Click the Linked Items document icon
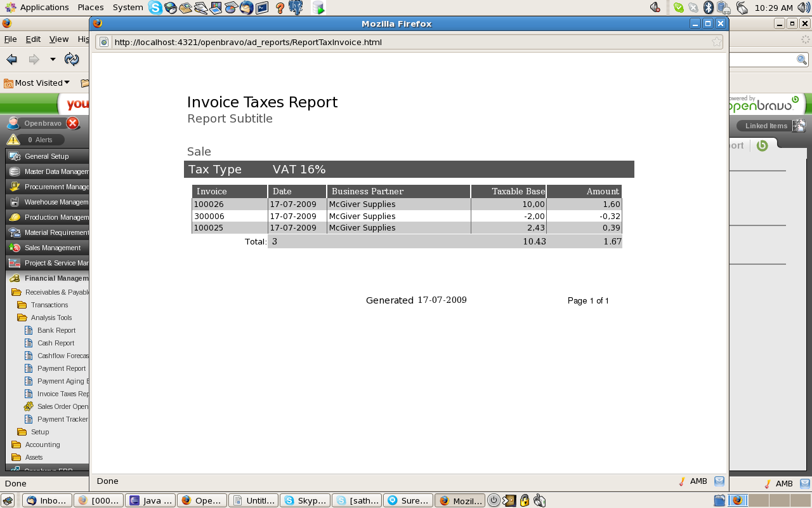 pyautogui.click(x=799, y=126)
